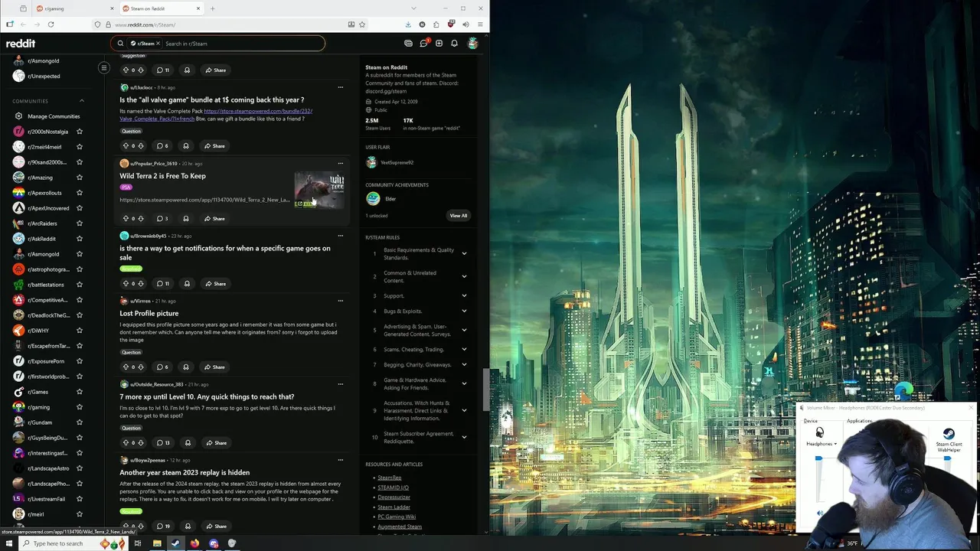
Task: Adjust Headphones volume slider in Volume Mixer
Action: click(818, 459)
